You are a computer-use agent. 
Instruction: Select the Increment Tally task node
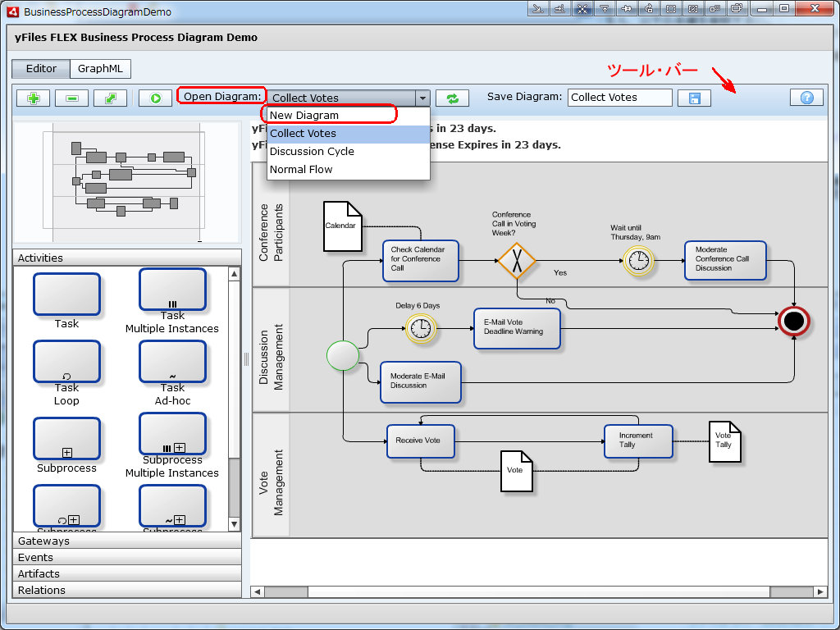click(x=638, y=441)
